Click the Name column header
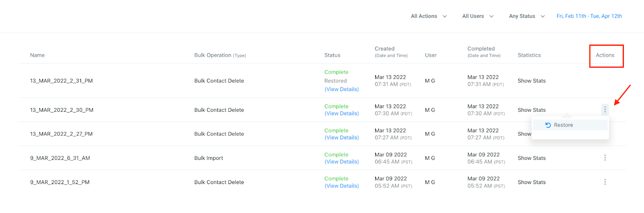 click(x=37, y=55)
